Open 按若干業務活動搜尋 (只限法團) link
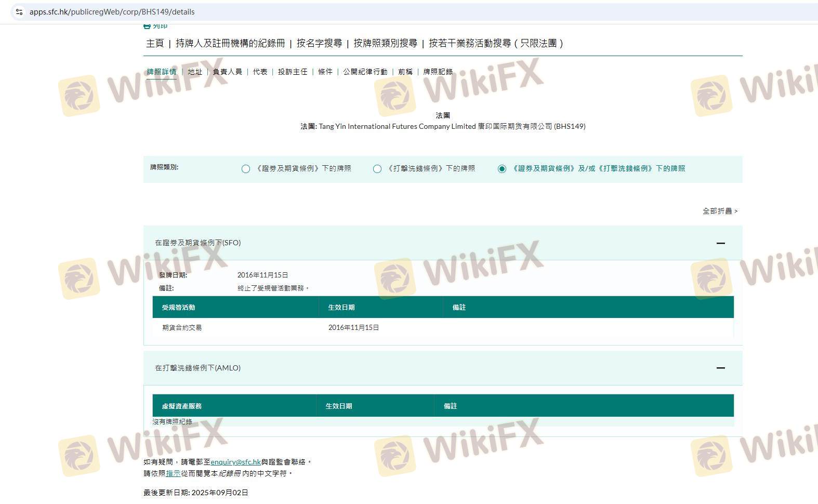 click(496, 43)
